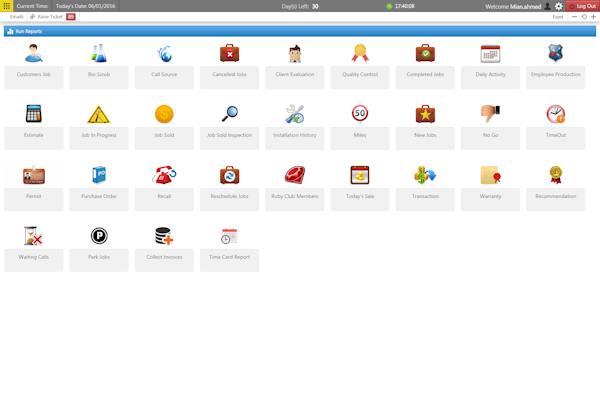Open the Job In Progress warning icon

(x=99, y=114)
